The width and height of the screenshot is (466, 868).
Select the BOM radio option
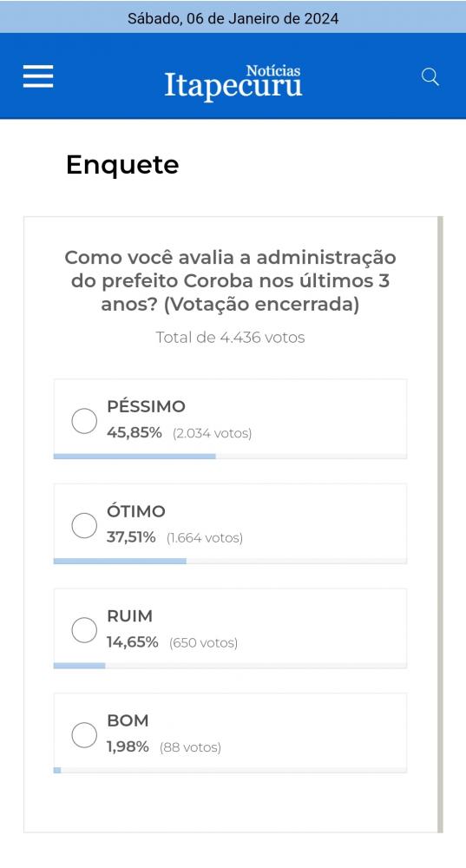point(84,734)
